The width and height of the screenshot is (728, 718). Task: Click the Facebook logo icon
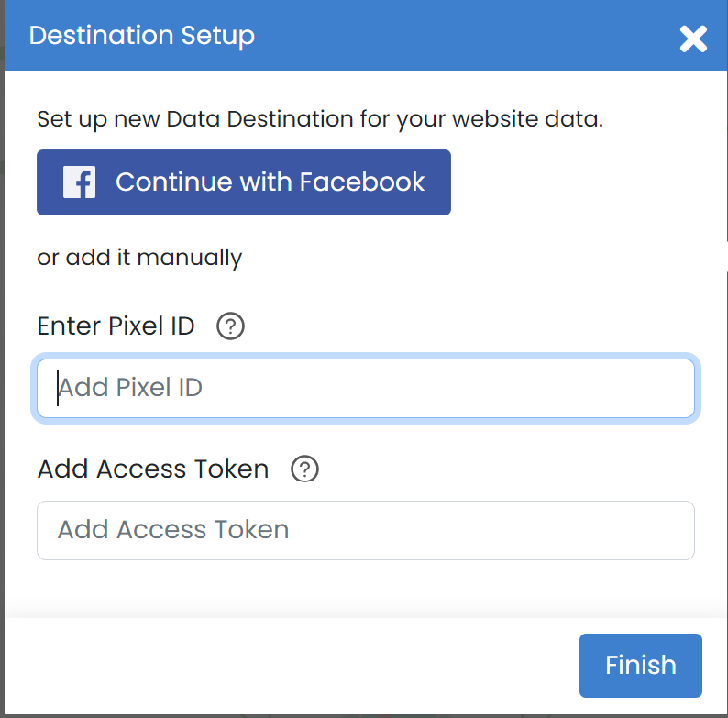tap(80, 182)
